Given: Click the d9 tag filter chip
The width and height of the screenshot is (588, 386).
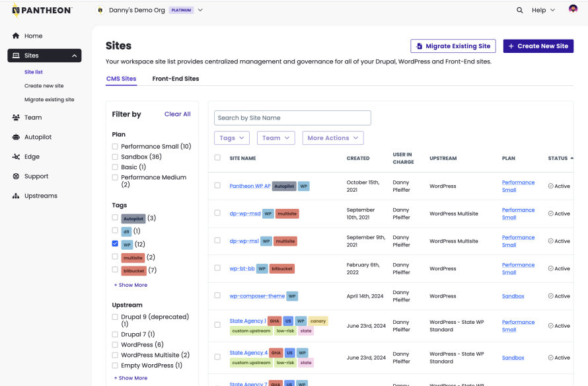Looking at the screenshot, I should point(126,232).
